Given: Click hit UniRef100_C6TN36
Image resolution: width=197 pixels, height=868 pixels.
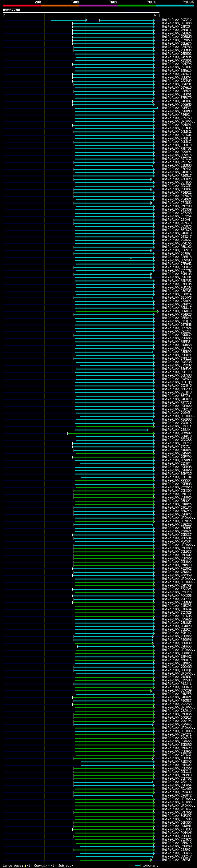Looking at the screenshot, I should pos(177,128).
